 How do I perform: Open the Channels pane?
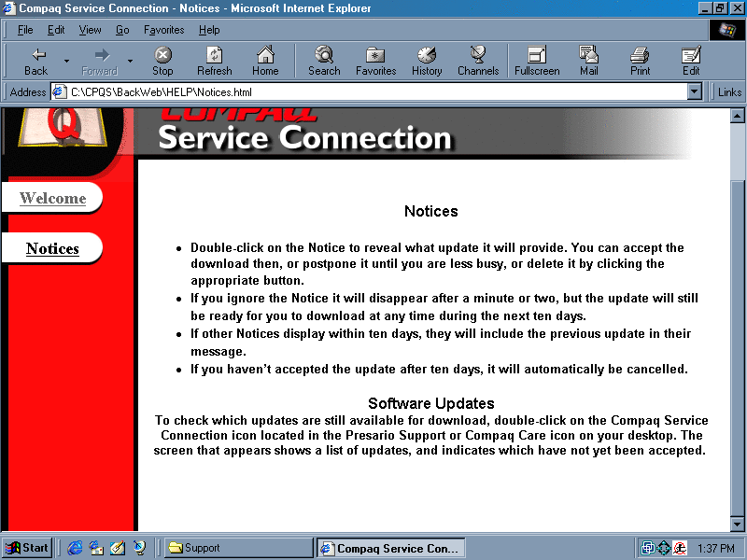pyautogui.click(x=478, y=61)
